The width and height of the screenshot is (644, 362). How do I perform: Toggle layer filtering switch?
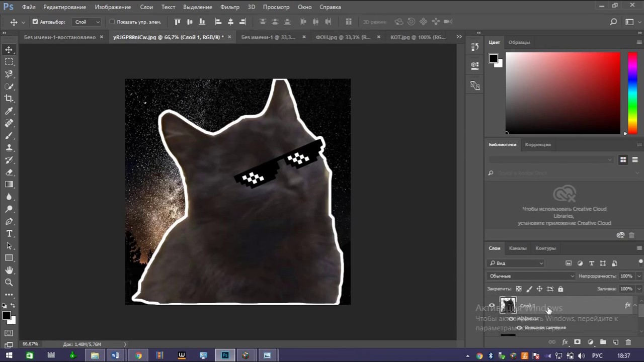point(640,261)
